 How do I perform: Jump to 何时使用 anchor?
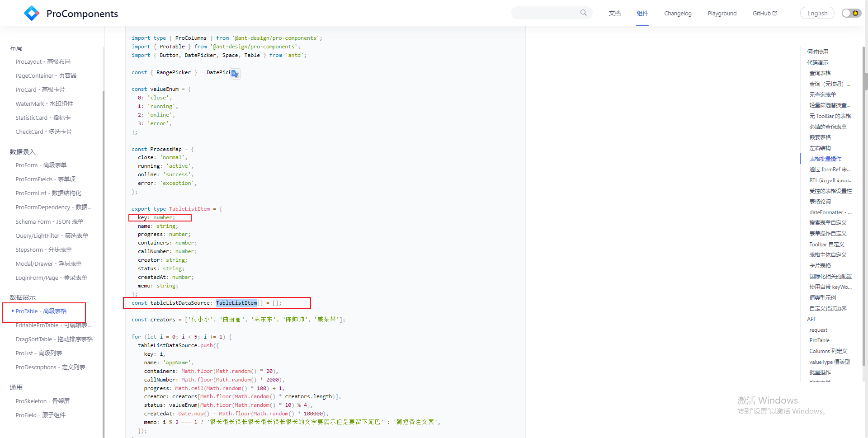(x=818, y=52)
